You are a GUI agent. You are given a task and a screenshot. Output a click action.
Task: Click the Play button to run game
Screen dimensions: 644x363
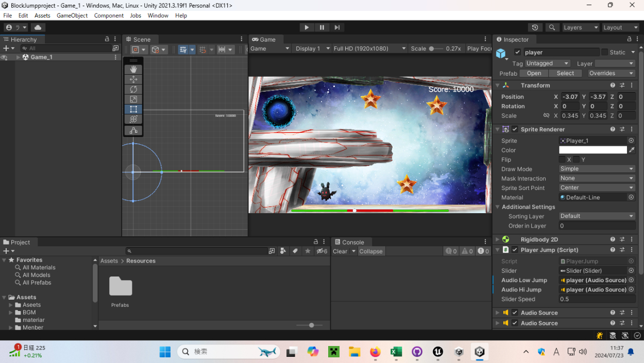(x=307, y=27)
